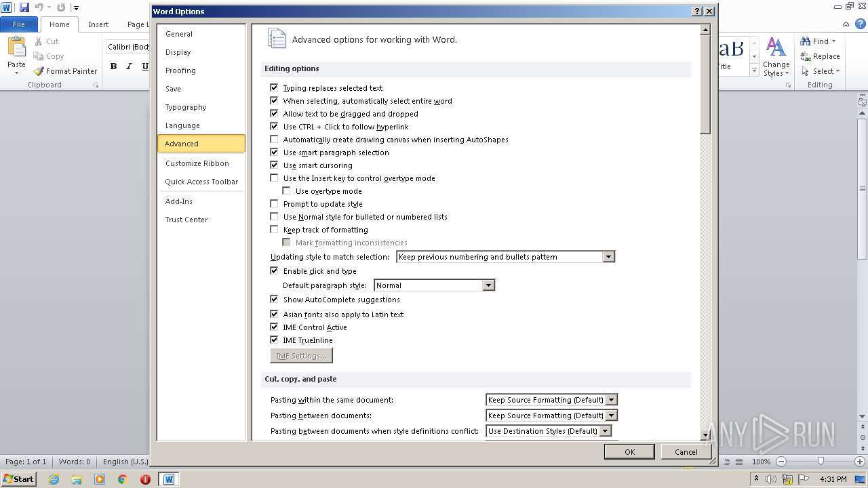Click the Find binoculars icon
Viewport: 868px width, 488px height.
click(806, 41)
